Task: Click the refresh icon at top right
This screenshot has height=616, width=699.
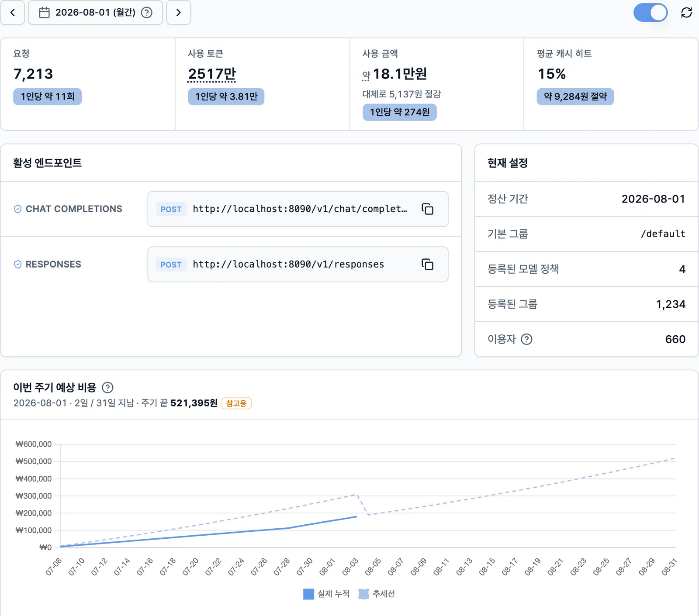Action: [x=686, y=12]
